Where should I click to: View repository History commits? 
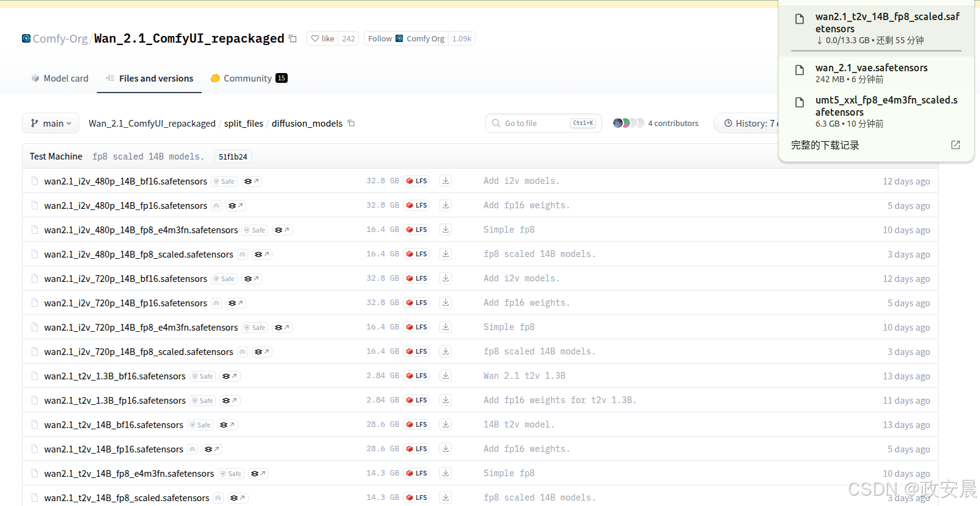(x=751, y=123)
